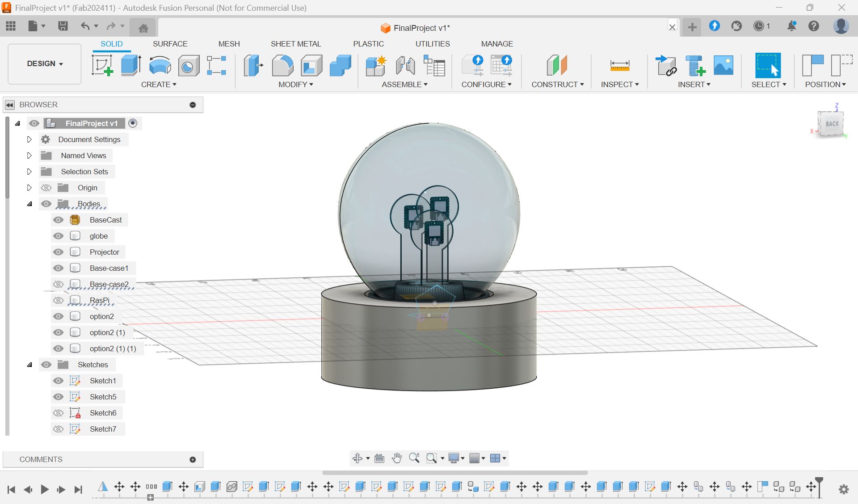
Task: Select the Revolve tool
Action: (160, 65)
